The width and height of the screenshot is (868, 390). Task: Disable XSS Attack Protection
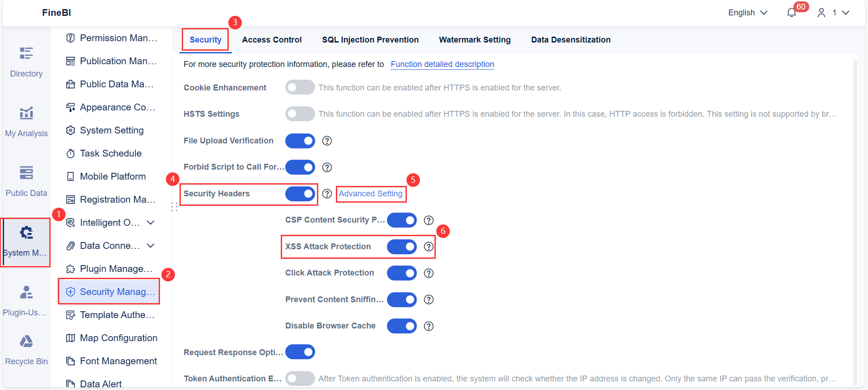click(x=402, y=247)
